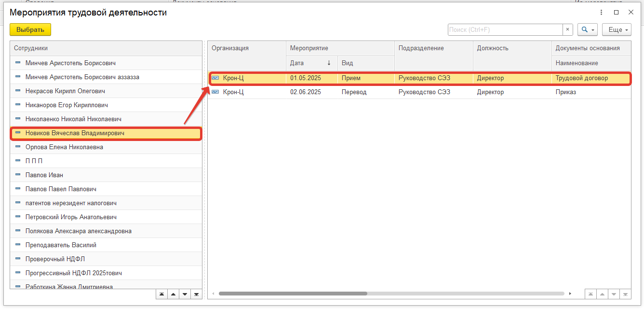This screenshot has width=644, height=309.
Task: Click the icon next to Орлова Елена Николаевна
Action: (x=18, y=147)
